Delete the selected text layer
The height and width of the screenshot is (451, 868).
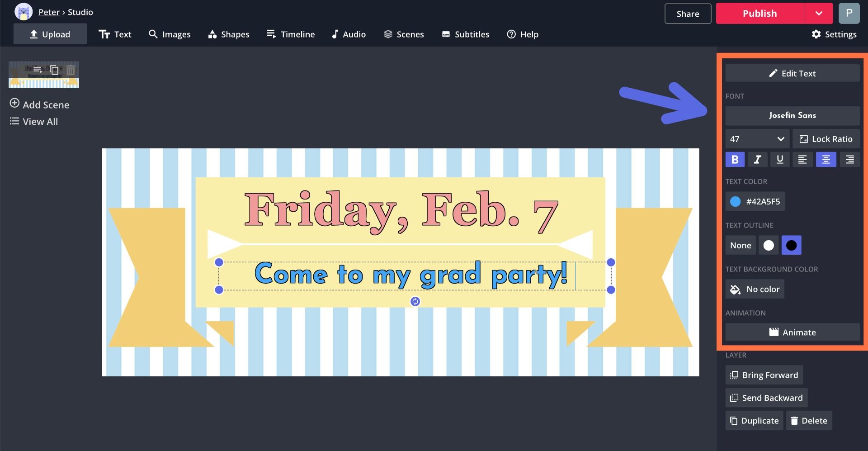pos(809,421)
